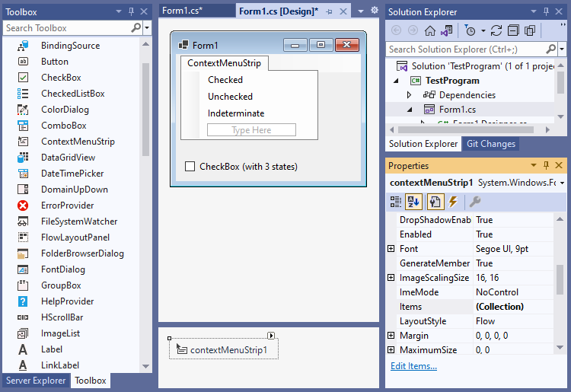This screenshot has width=571, height=392.
Task: Click the Property Pages wrench icon
Action: [475, 202]
